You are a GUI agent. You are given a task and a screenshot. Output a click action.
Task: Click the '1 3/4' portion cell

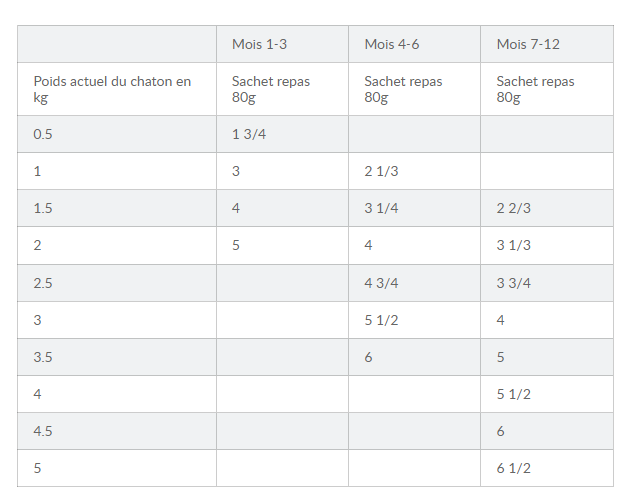(x=249, y=134)
